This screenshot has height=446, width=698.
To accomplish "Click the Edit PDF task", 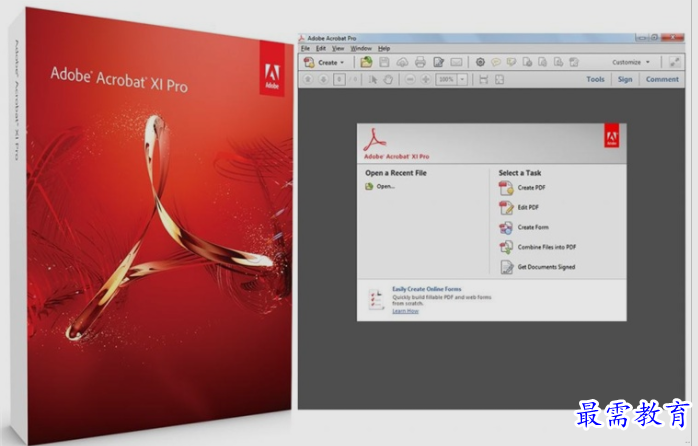I will tap(519, 207).
